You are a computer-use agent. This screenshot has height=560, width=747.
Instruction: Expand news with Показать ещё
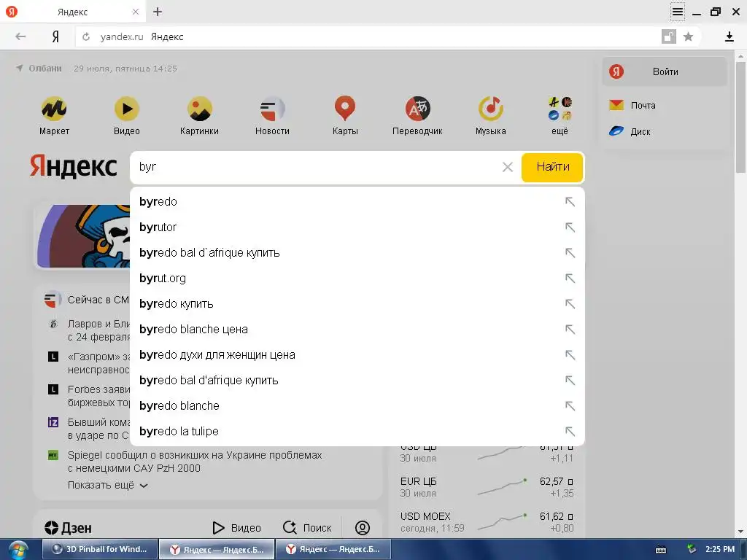tap(108, 485)
